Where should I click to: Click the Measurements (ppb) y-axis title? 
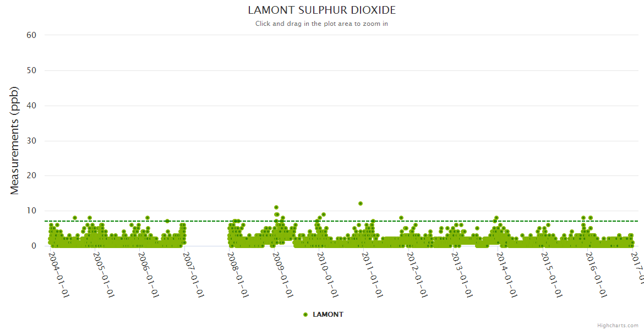click(x=15, y=140)
